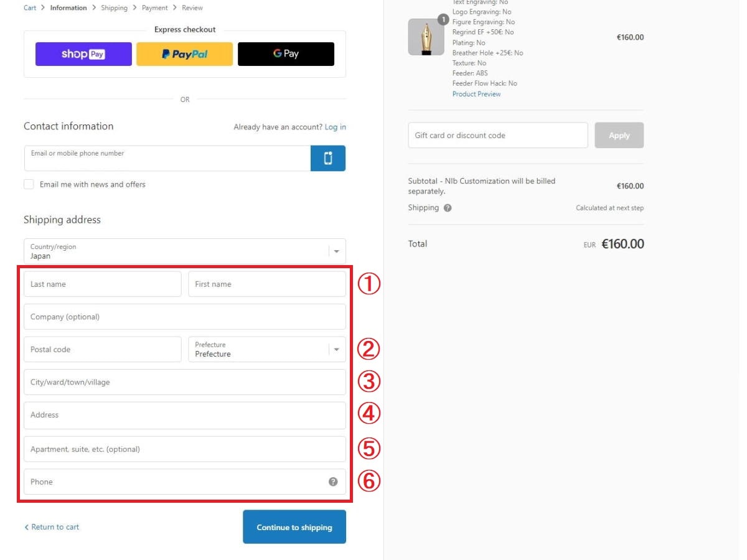Choose PayPal express checkout

click(x=185, y=54)
